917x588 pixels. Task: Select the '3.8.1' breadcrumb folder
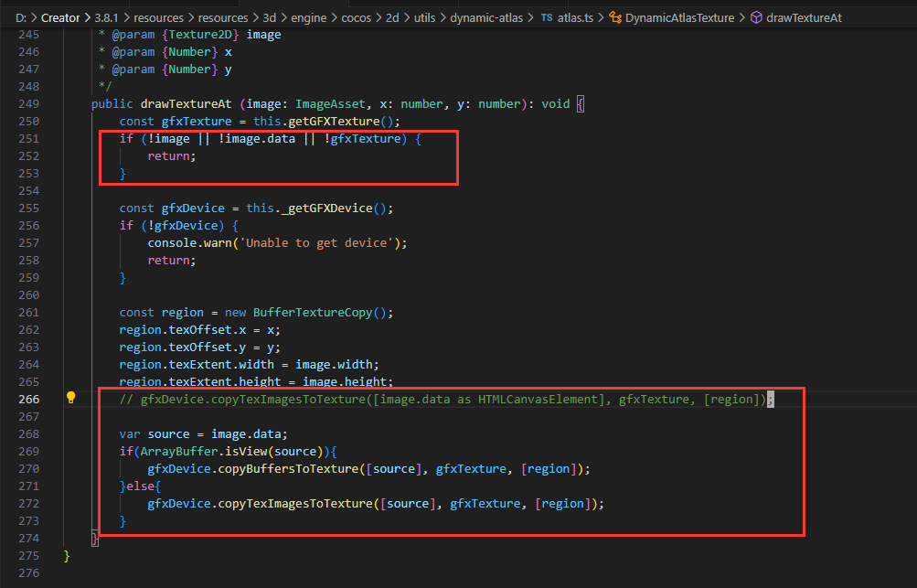coord(106,18)
